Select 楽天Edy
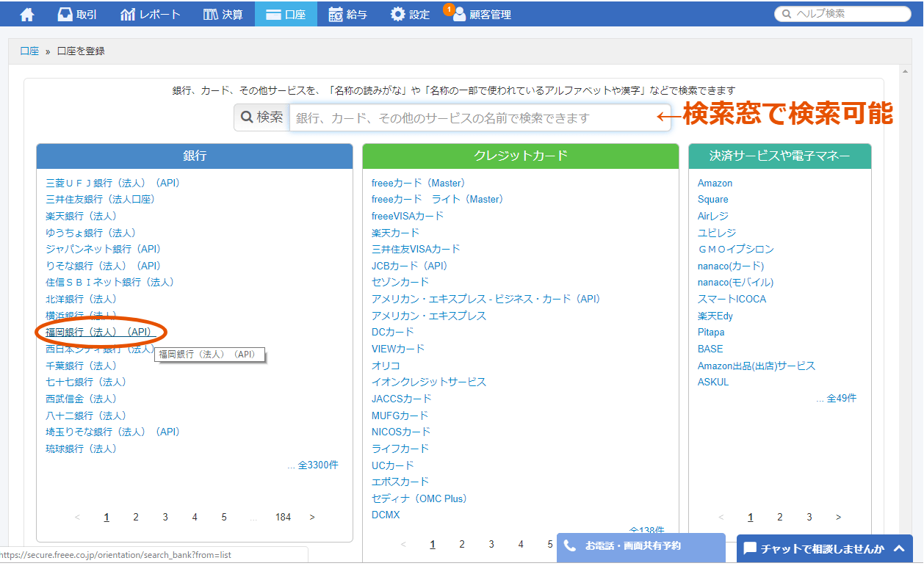 pos(715,316)
